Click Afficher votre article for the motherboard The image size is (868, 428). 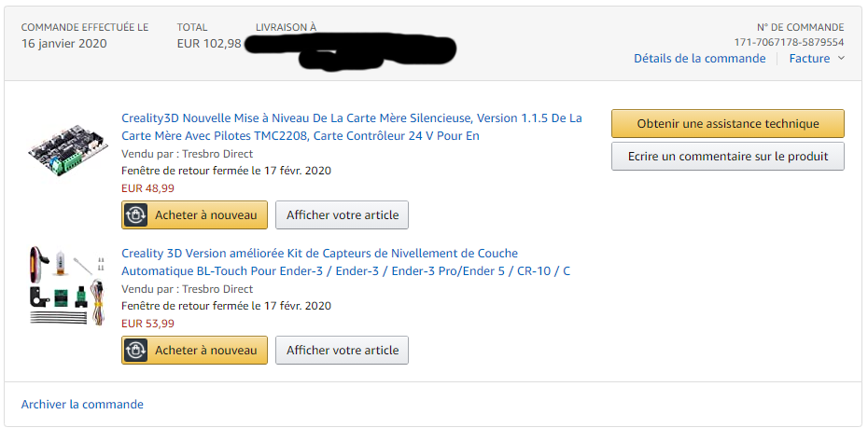click(x=343, y=215)
